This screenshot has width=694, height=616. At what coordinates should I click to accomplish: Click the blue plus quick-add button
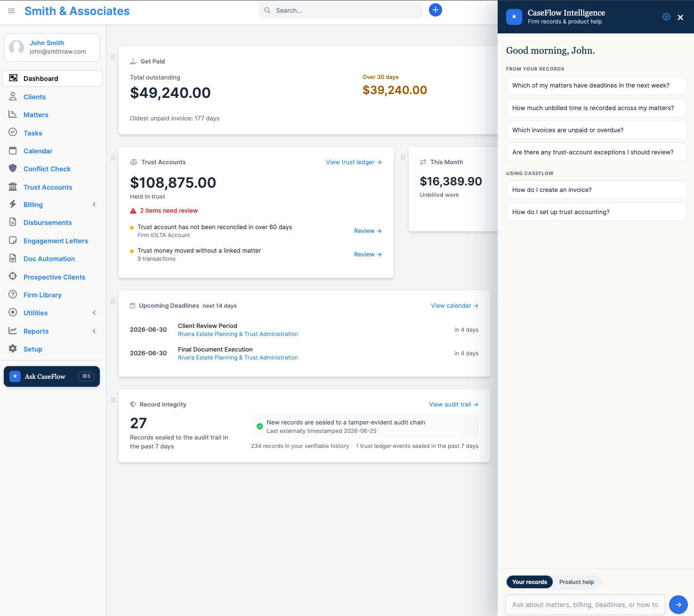(436, 10)
